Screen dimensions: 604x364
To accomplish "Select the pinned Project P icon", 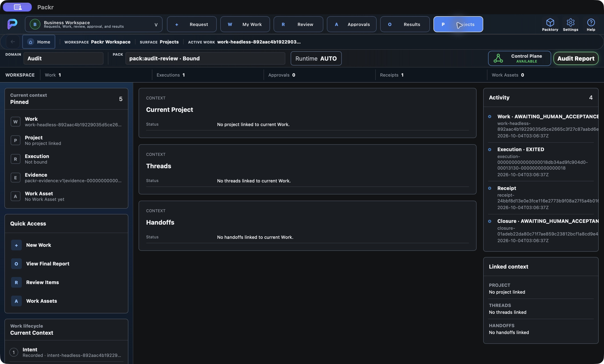I will 16,140.
